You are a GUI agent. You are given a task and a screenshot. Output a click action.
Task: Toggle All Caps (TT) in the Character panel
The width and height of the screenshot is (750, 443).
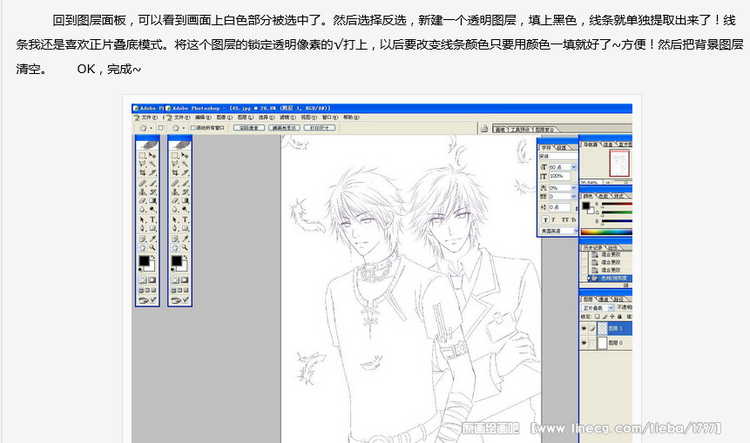coord(565,220)
